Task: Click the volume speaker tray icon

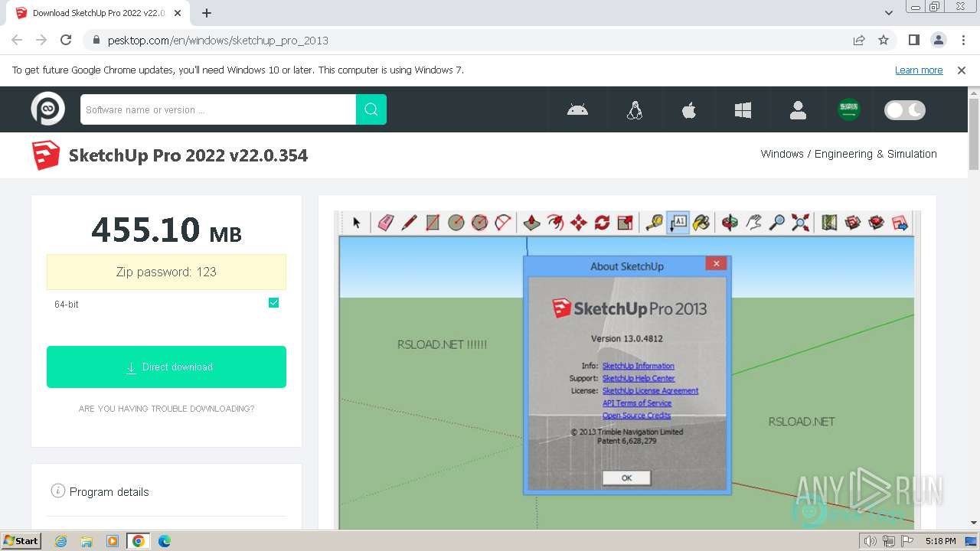Action: click(x=871, y=541)
